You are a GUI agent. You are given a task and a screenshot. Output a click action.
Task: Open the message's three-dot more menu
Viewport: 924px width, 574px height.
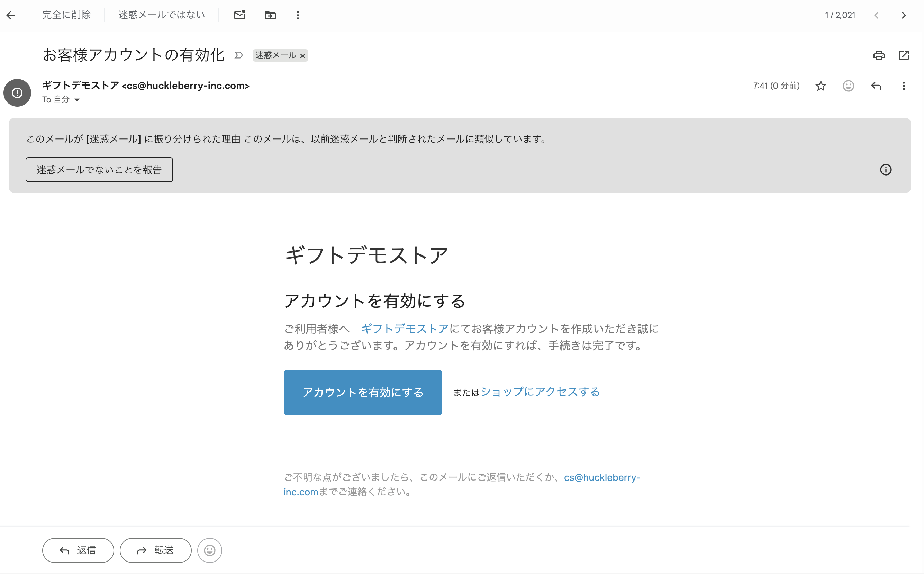(x=904, y=86)
